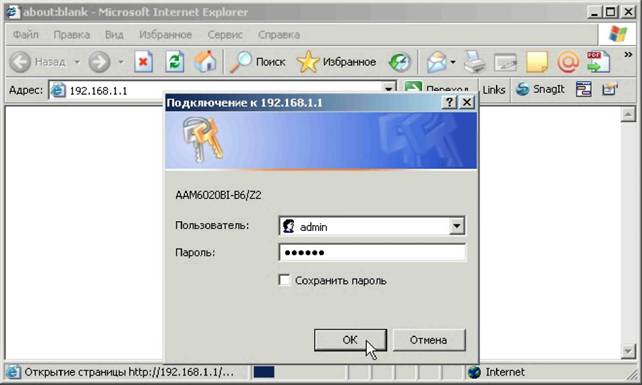642x385 pixels.
Task: Click the Отмена cancel button
Action: point(429,340)
